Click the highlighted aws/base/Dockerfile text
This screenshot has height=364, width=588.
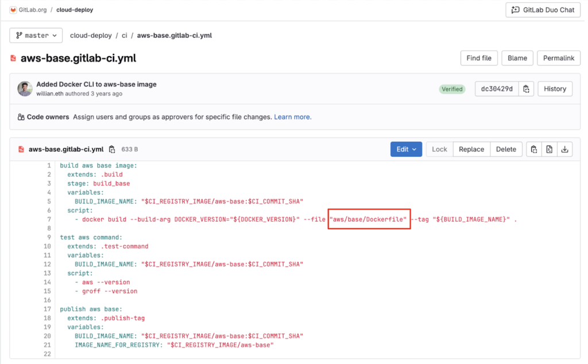[x=369, y=219]
